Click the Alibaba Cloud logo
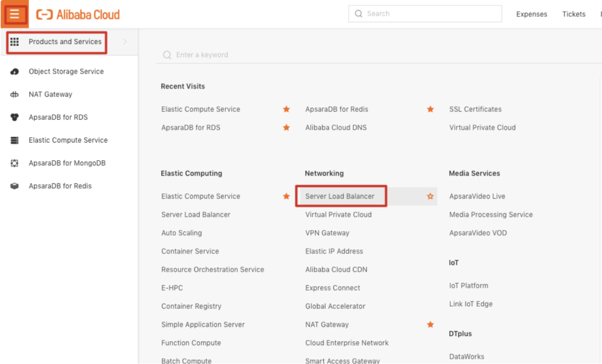The width and height of the screenshot is (602, 364). (x=78, y=15)
